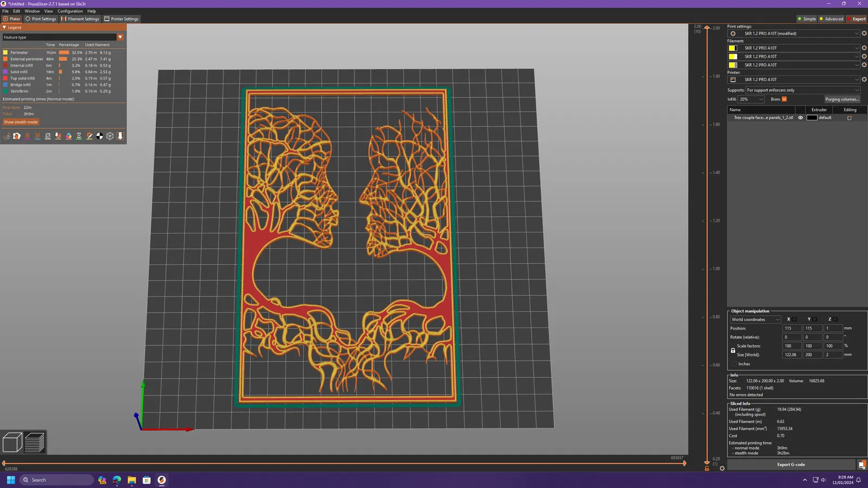
Task: Click the extruder color swatch
Action: pyautogui.click(x=812, y=118)
